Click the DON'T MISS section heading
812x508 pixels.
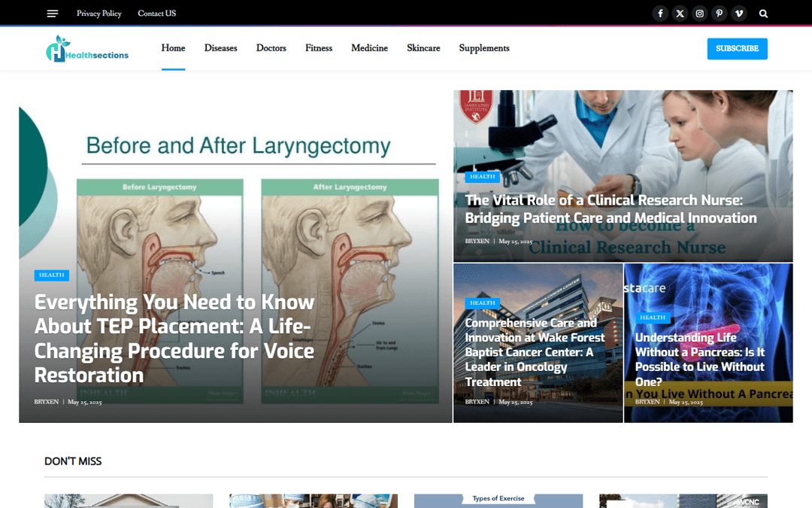pos(73,461)
